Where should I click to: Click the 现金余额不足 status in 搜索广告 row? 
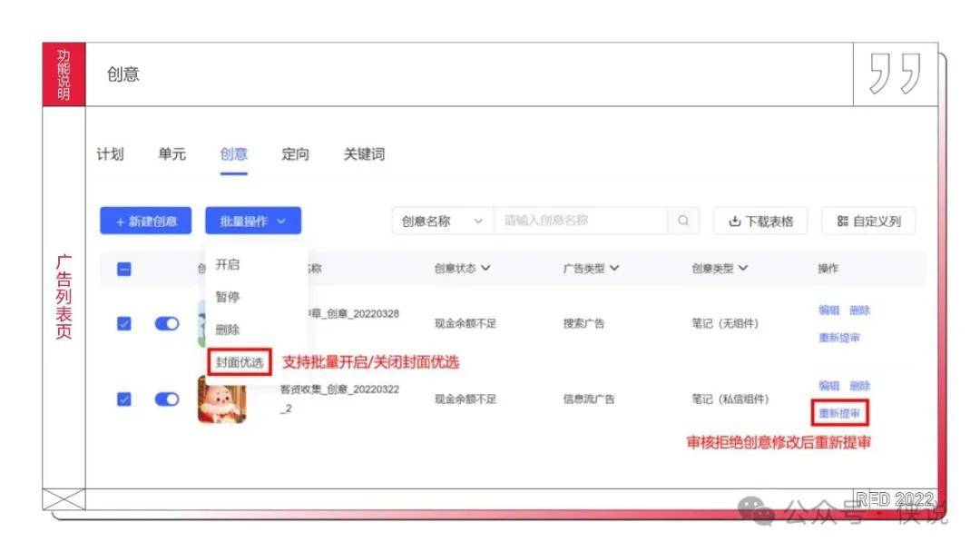point(465,323)
